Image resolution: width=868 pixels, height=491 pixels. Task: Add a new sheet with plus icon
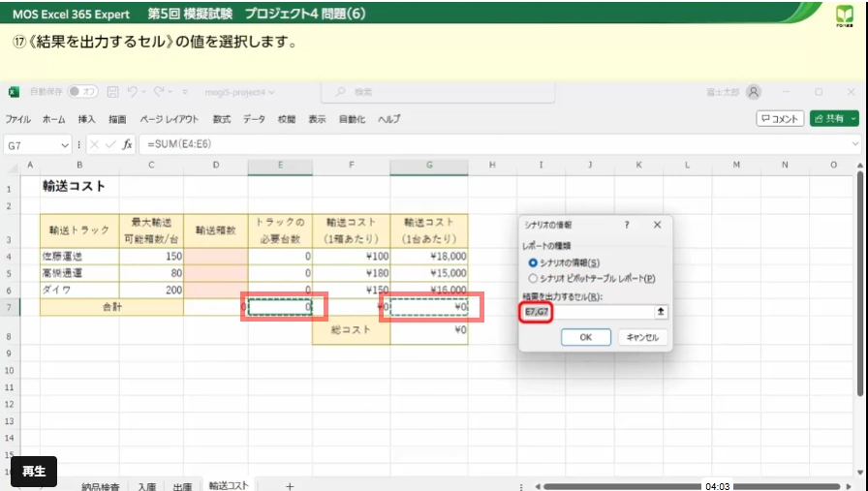[290, 486]
